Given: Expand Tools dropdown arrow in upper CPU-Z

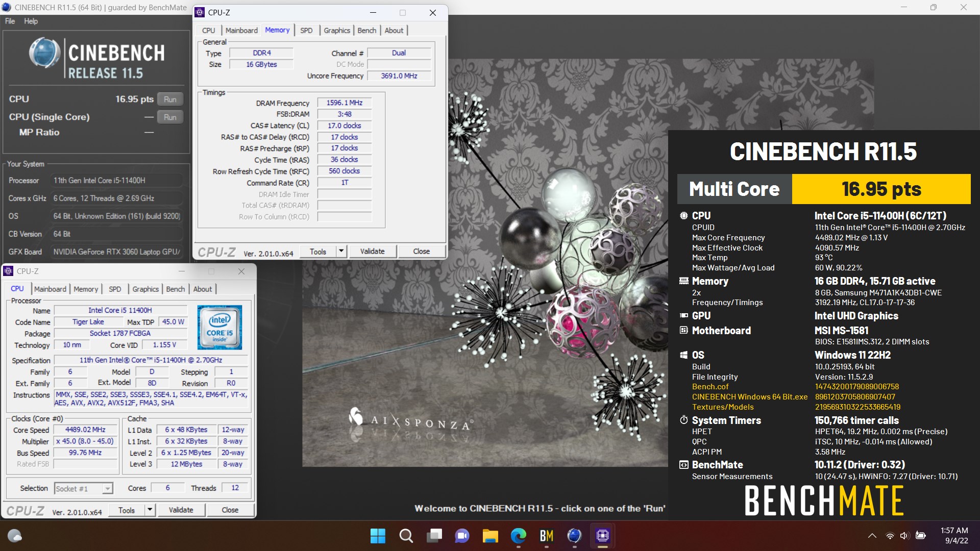Looking at the screenshot, I should pos(341,252).
